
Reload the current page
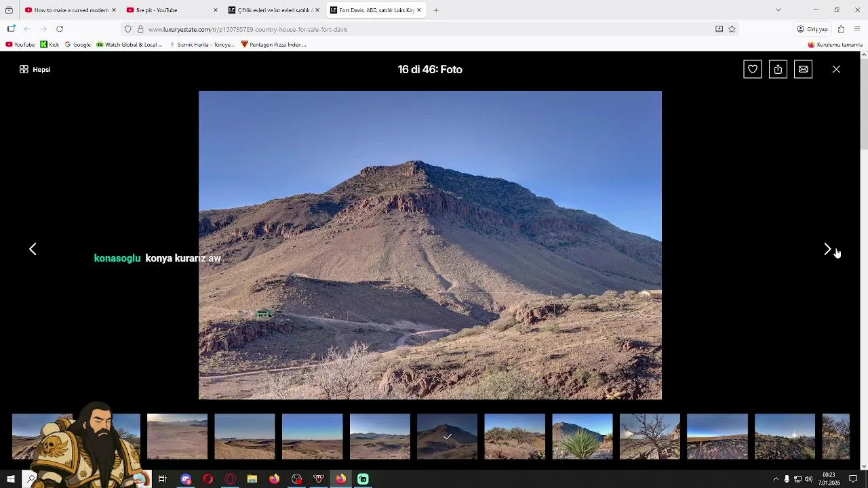[60, 29]
